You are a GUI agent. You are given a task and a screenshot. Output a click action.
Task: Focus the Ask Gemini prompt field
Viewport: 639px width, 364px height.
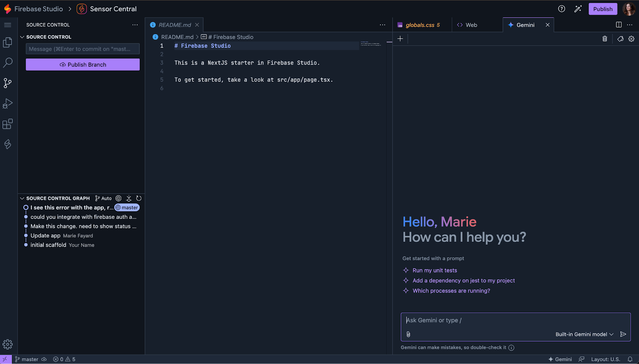[516, 320]
